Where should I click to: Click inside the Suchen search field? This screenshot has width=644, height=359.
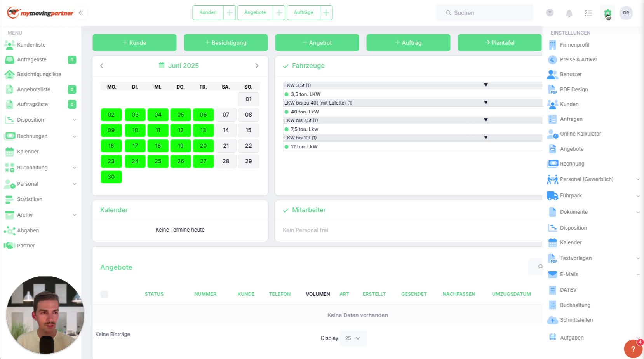pos(485,13)
